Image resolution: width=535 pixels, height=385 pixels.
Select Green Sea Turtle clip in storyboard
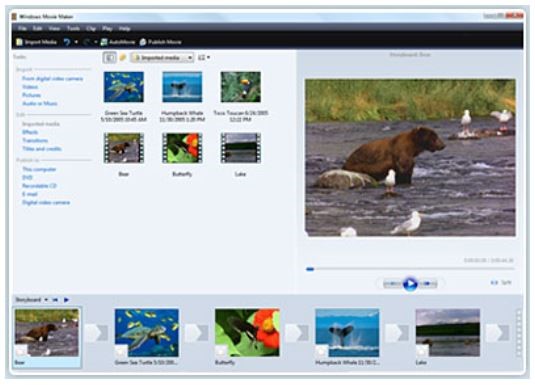pyautogui.click(x=147, y=333)
